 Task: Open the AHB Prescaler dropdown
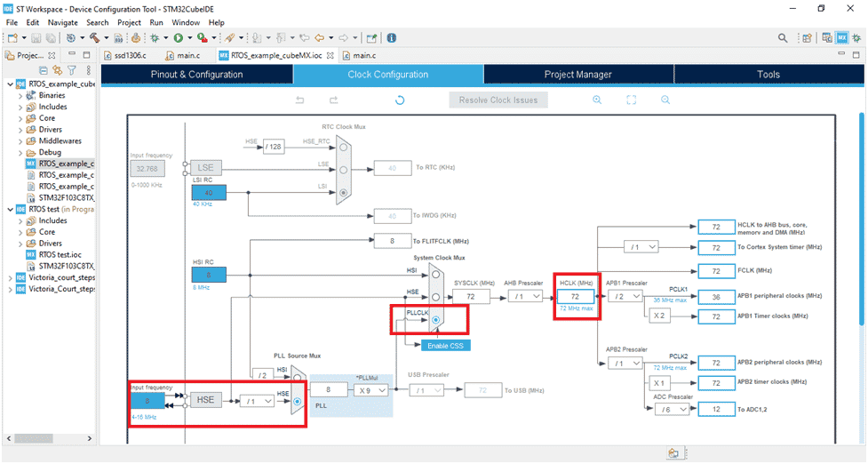(526, 297)
